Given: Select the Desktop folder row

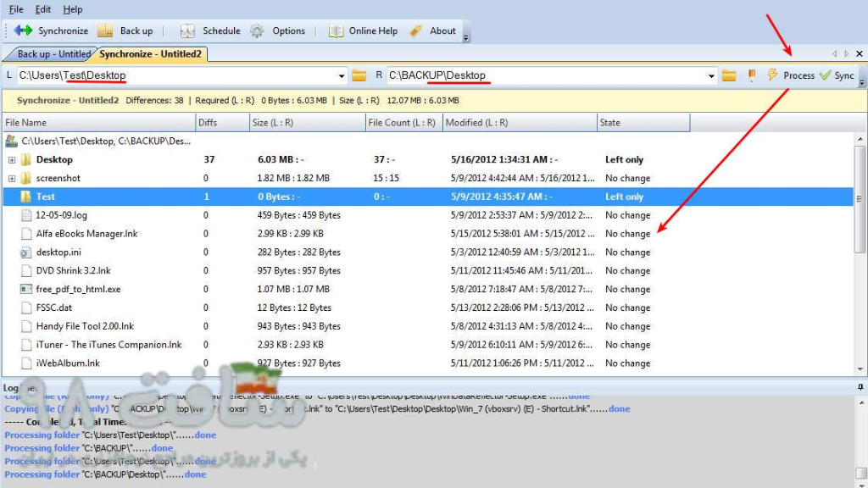Looking at the screenshot, I should coord(427,159).
